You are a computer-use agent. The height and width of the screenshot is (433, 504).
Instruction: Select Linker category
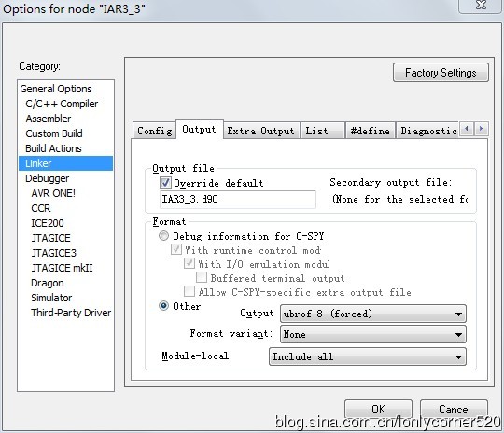(x=66, y=163)
